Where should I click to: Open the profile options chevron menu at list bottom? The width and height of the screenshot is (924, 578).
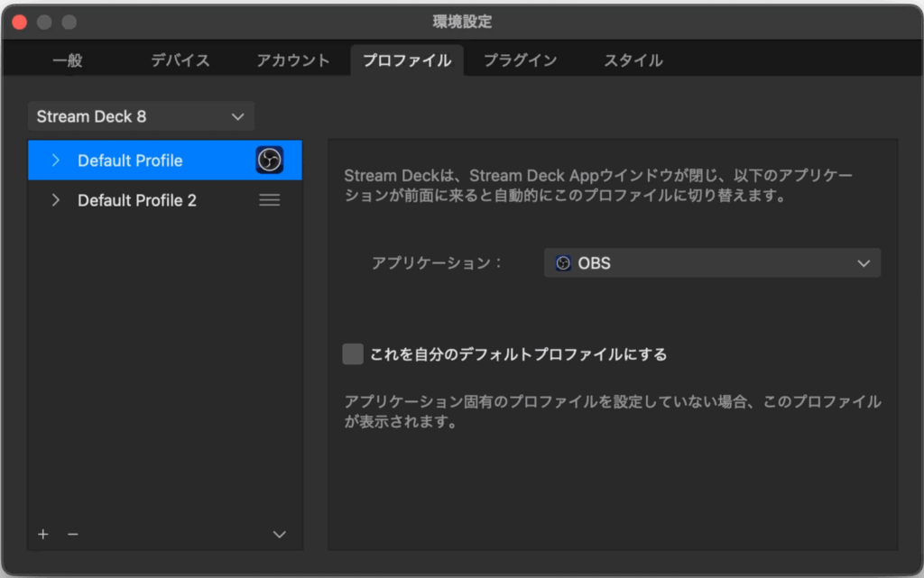(x=280, y=535)
